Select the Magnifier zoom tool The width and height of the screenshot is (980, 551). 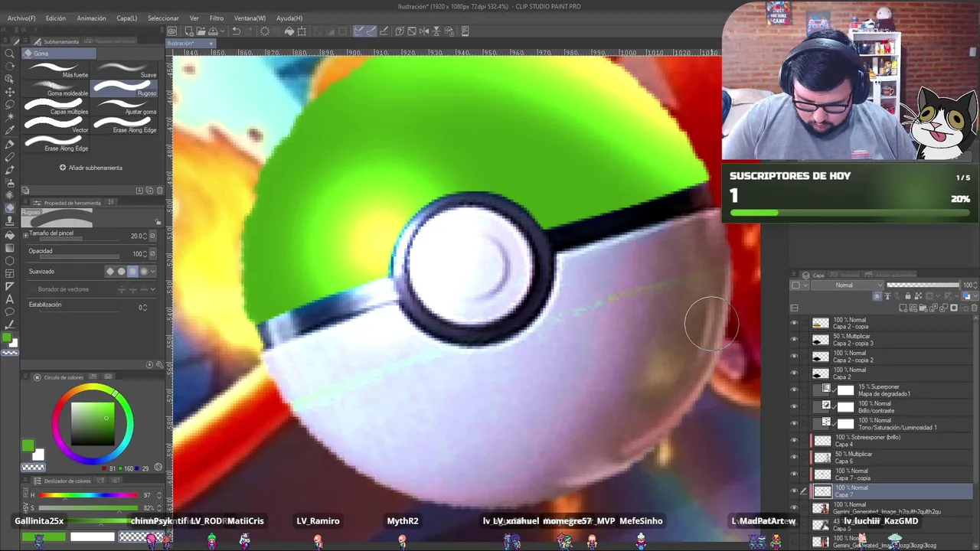[10, 54]
